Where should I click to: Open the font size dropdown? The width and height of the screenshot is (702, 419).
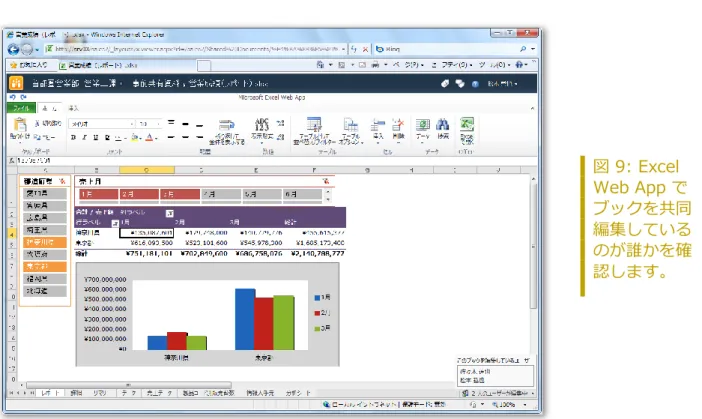tap(158, 124)
